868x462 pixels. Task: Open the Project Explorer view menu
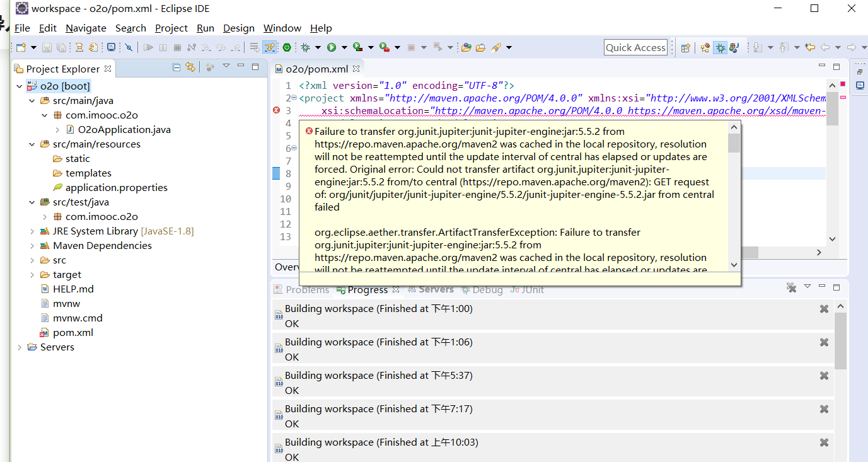(x=226, y=67)
